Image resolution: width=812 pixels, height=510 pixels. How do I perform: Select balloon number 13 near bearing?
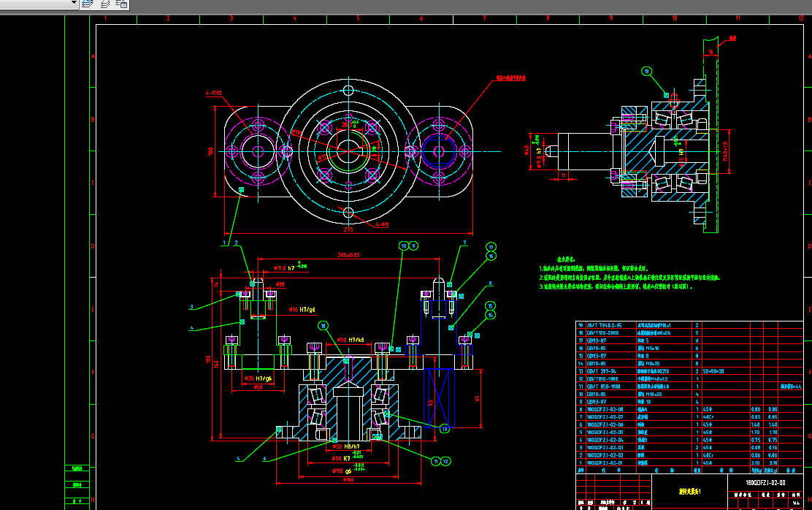[444, 429]
